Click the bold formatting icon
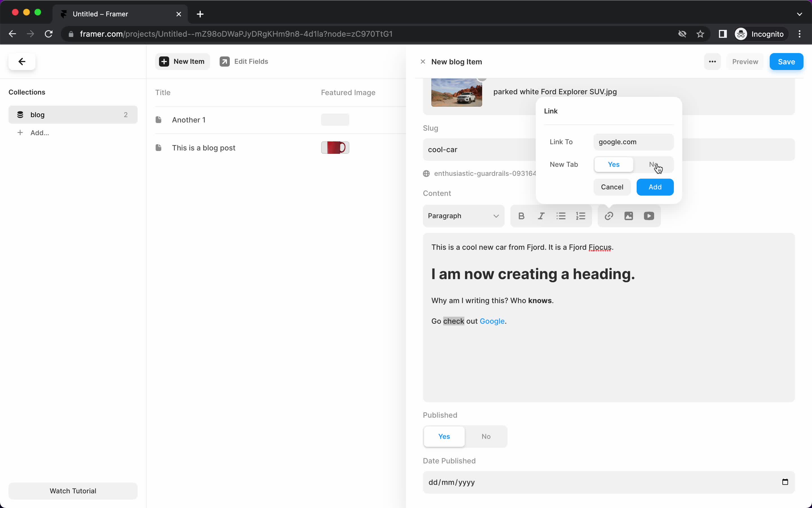Screen dimensions: 812x508 (521, 216)
